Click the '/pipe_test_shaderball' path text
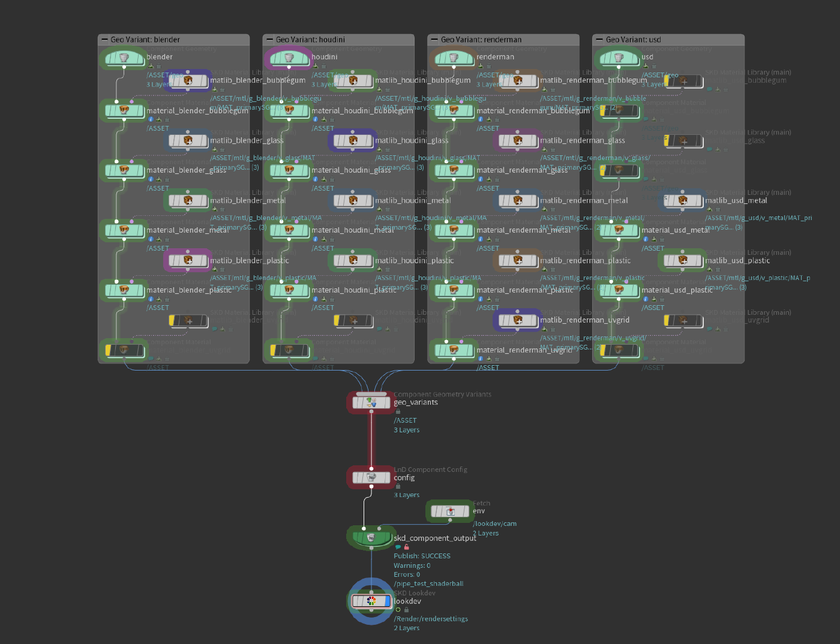The image size is (840, 644). click(428, 583)
